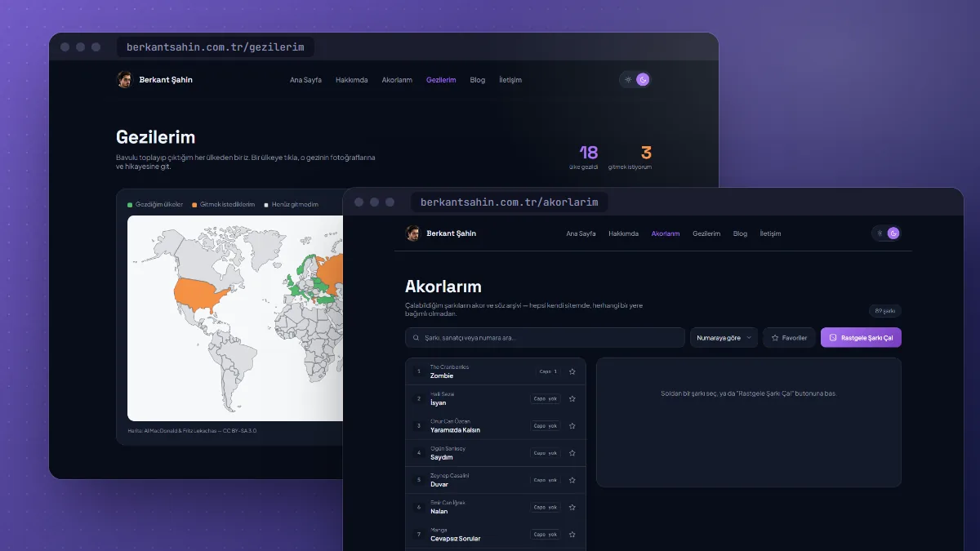Mark Yaramızda Kalsın as favorite using star
The image size is (980, 551).
pyautogui.click(x=572, y=426)
